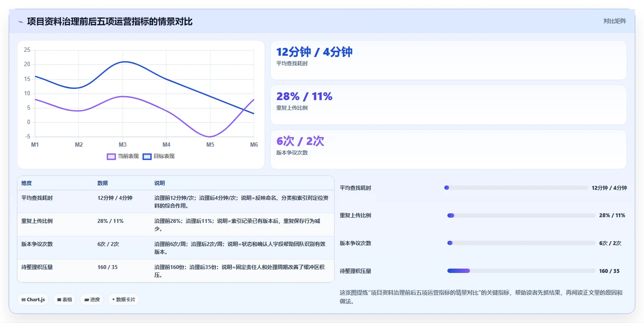This screenshot has width=644, height=323.
Task: Click the M5 axis label
Action: point(210,145)
